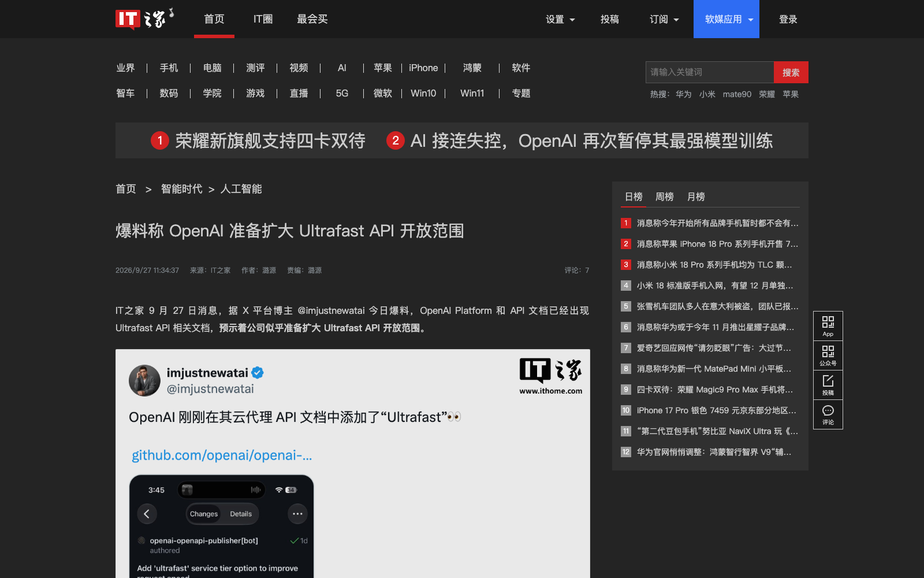This screenshot has height=578, width=924.
Task: Open ranking item 1 about 所有品牌手机
Action: [x=717, y=223]
